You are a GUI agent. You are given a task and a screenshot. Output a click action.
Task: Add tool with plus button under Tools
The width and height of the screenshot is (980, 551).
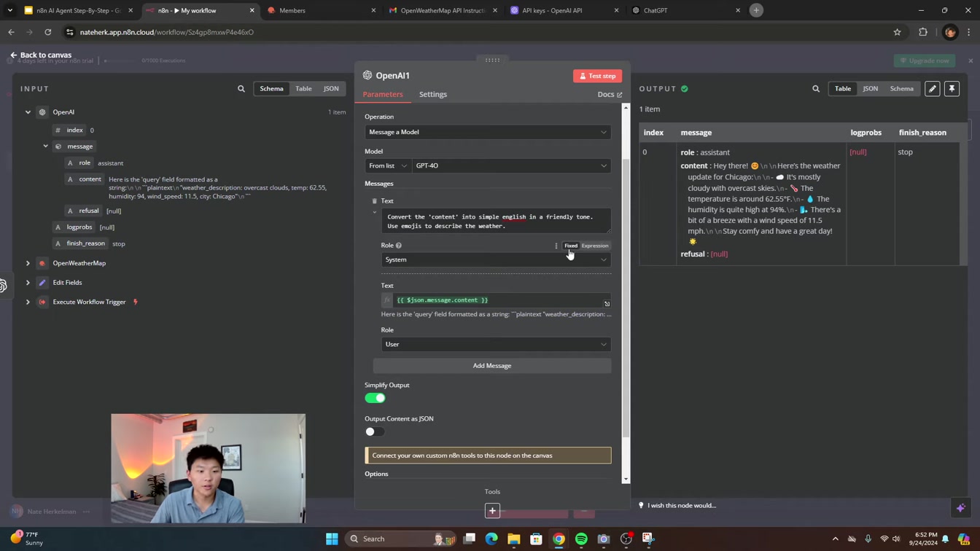(x=492, y=511)
